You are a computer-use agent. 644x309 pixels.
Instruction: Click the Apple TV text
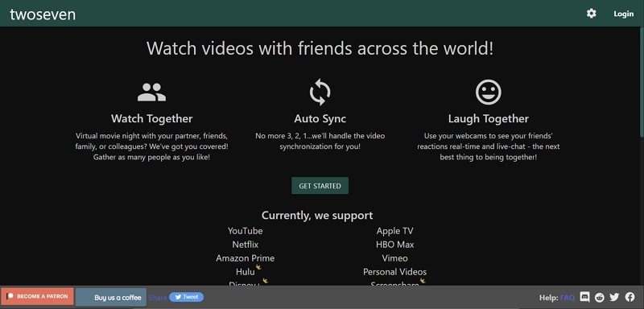[394, 231]
